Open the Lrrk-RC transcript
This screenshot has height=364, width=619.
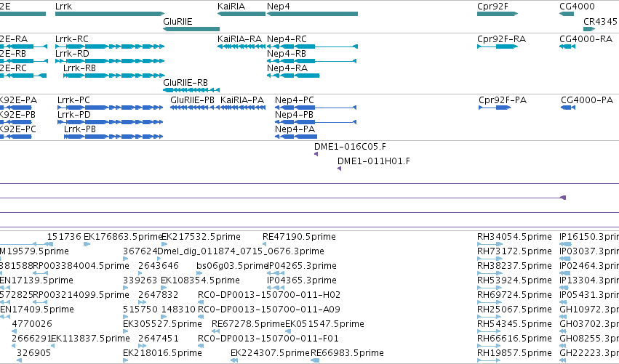(x=110, y=46)
